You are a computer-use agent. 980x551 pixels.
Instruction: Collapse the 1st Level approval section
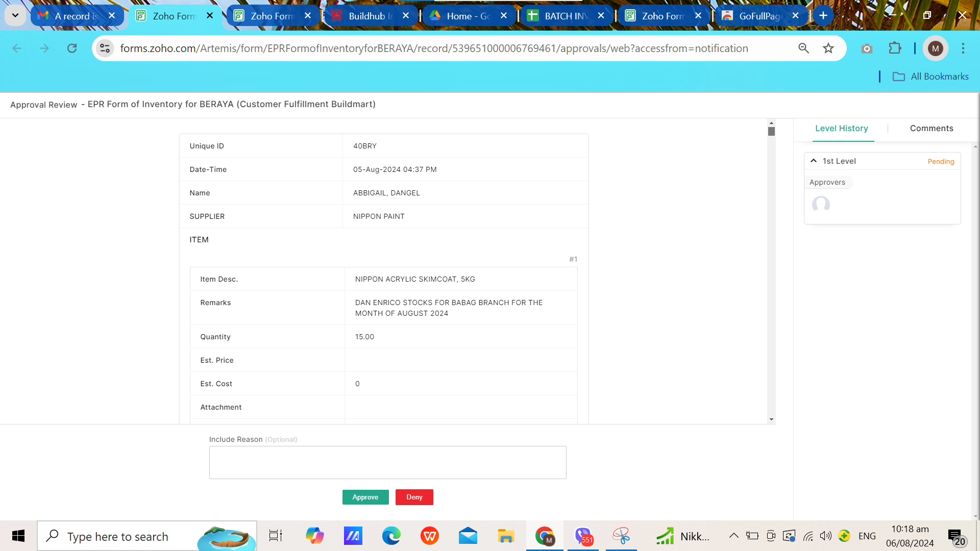[814, 161]
